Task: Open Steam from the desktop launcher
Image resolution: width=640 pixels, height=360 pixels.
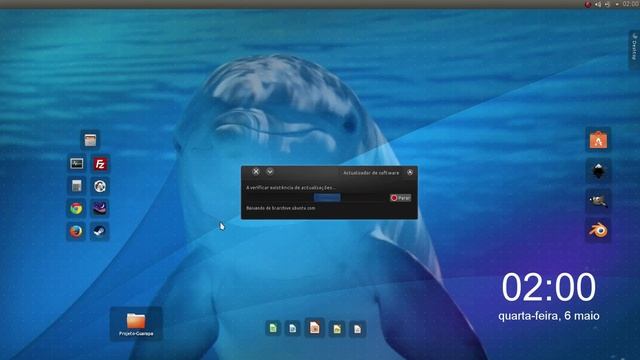Action: [x=100, y=231]
